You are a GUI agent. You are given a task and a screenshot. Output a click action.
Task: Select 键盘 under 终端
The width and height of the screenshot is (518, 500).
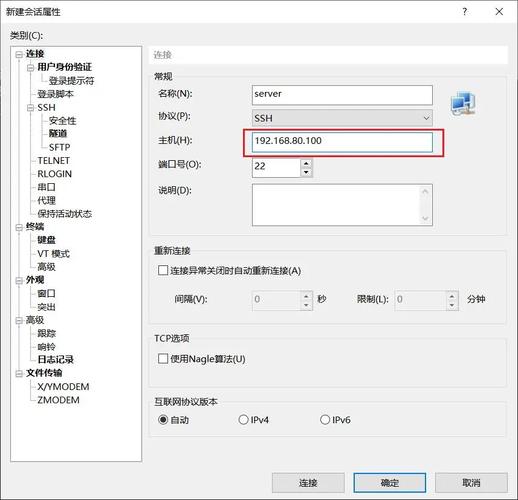coord(46,240)
